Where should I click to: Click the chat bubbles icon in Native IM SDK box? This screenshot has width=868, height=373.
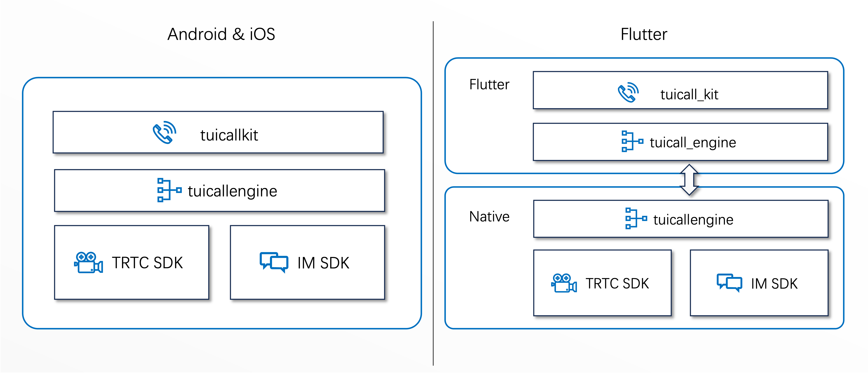729,283
